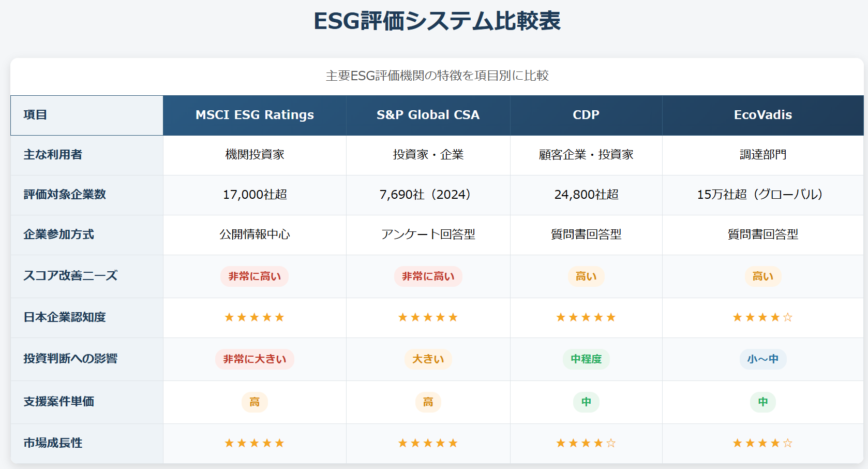Screen dimensions: 868x469
Task: Select CDP's 中 support price badge
Action: 586,402
